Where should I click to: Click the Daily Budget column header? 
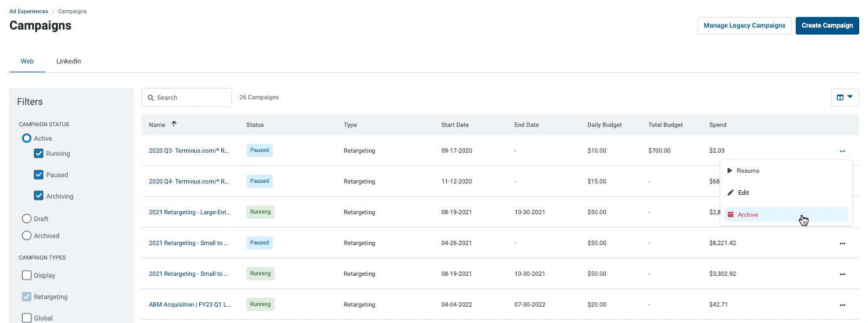click(605, 125)
